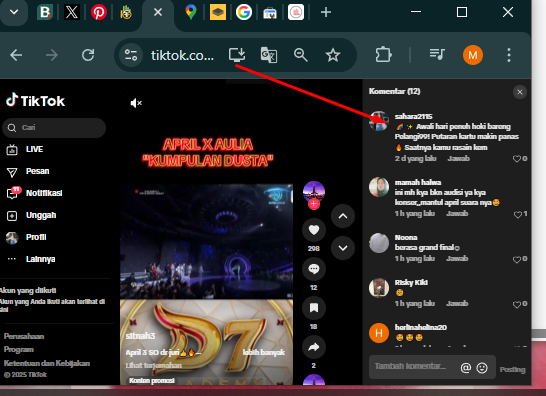Viewport: 546px width, 396px height.
Task: Switch to the Pinterest tab
Action: [x=99, y=12]
